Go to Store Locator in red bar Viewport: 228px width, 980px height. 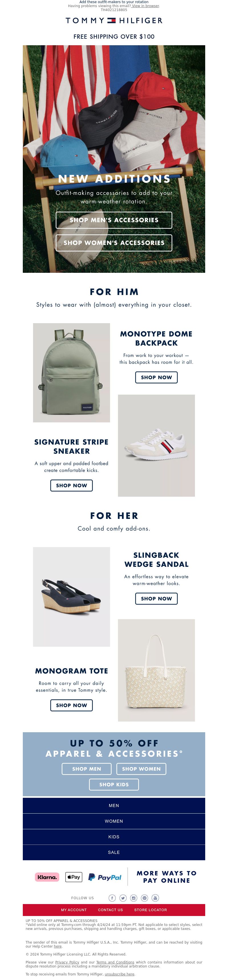point(150,910)
